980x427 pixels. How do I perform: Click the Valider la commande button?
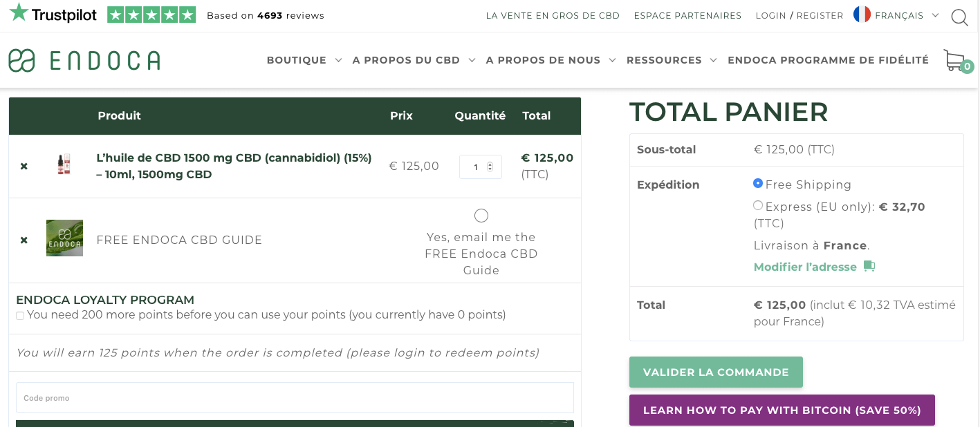point(716,372)
